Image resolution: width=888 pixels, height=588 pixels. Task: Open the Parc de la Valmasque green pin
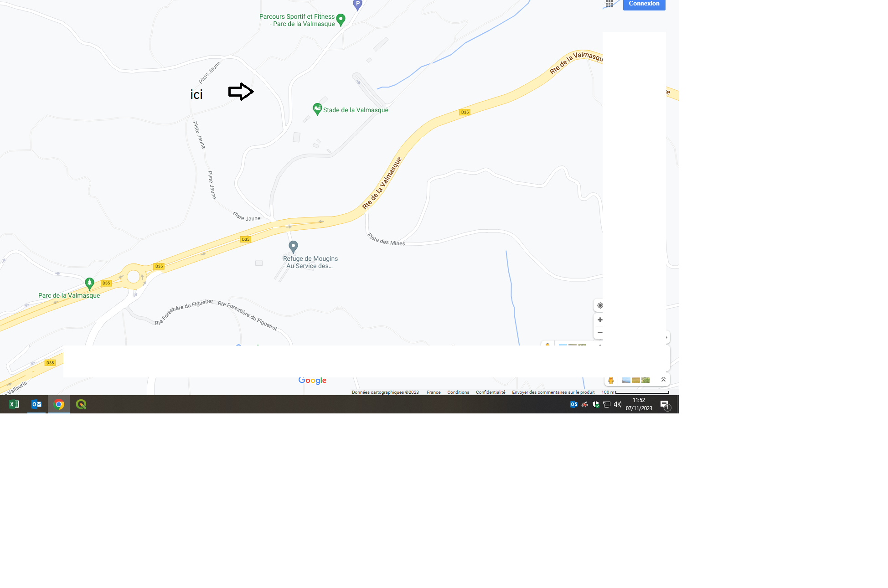(90, 284)
